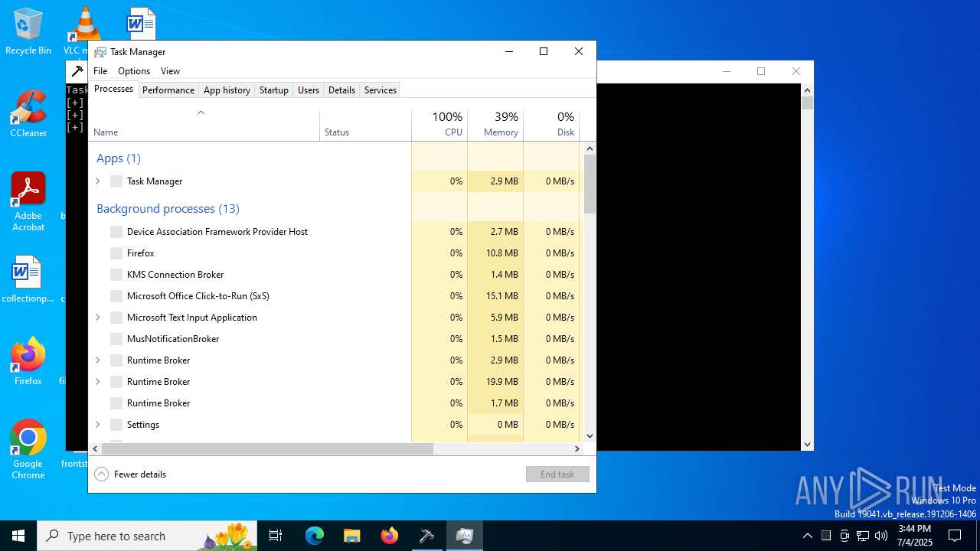
Task: Open File Explorer from the taskbar
Action: (x=351, y=536)
